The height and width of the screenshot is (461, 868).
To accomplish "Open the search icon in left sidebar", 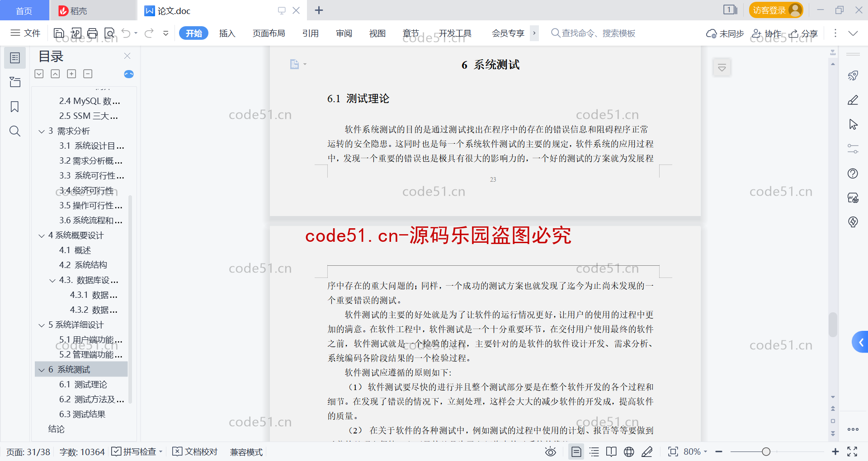I will click(15, 131).
